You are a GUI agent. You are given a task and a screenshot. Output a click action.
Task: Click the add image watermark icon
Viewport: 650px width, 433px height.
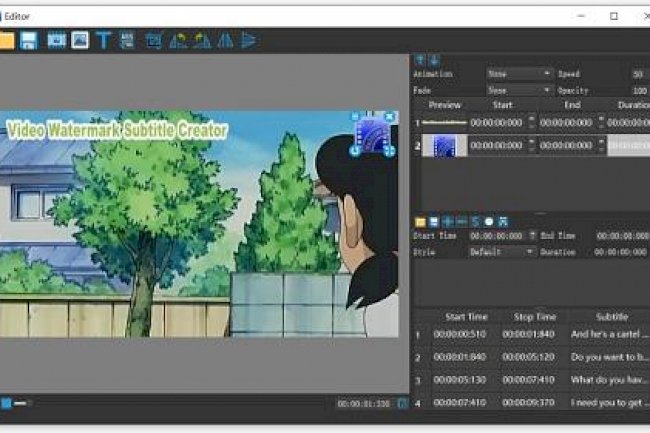click(80, 41)
